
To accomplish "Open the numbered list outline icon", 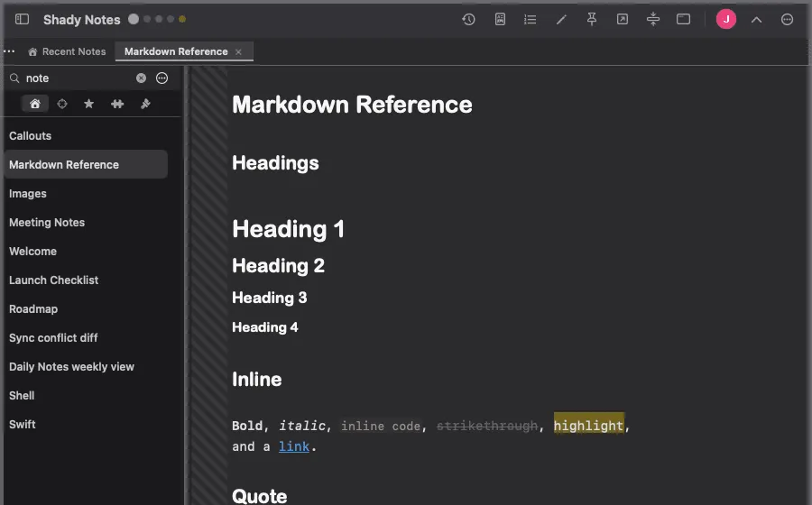I will 530,20.
